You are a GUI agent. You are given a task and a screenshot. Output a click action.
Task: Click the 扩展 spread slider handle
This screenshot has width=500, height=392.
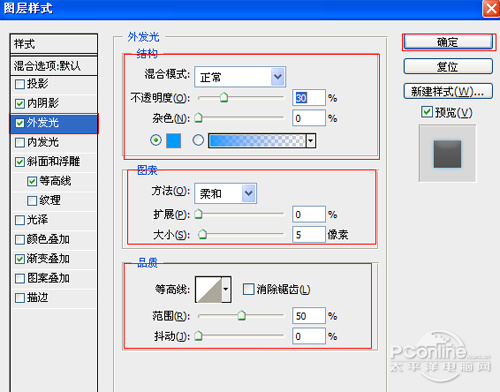click(199, 214)
